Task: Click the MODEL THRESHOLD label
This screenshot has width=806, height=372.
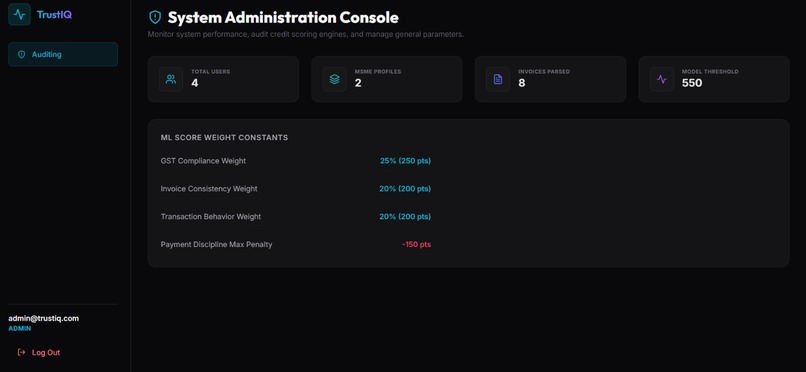Action: coord(710,72)
